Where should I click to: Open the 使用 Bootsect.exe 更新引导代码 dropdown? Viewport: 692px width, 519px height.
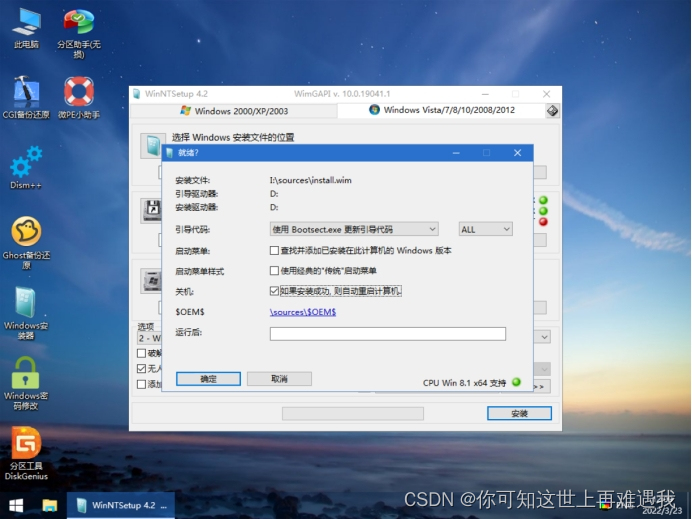pyautogui.click(x=354, y=229)
